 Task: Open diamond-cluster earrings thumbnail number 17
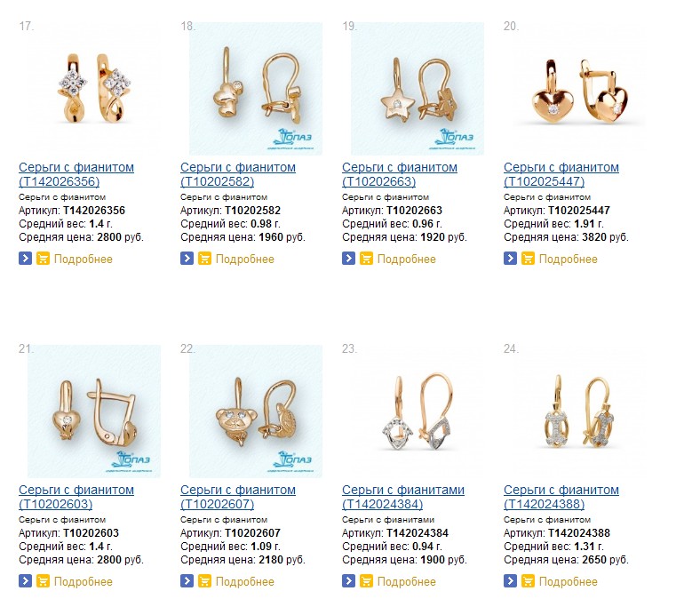[94, 89]
